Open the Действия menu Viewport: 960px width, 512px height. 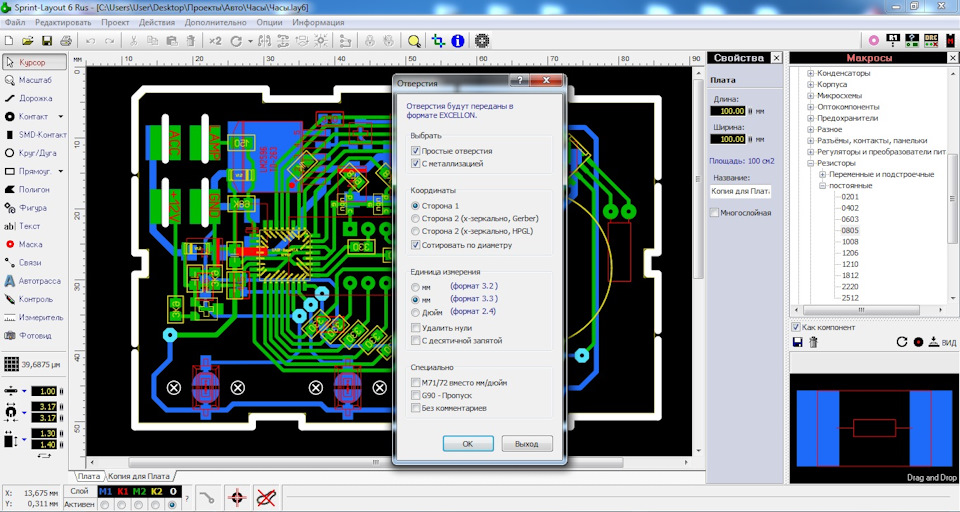[x=157, y=23]
